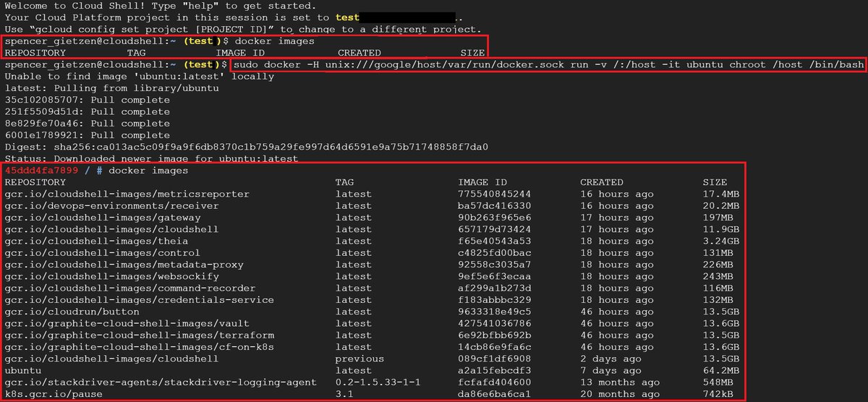
Task: Select the 64.2MB ubuntu size
Action: [x=721, y=370]
